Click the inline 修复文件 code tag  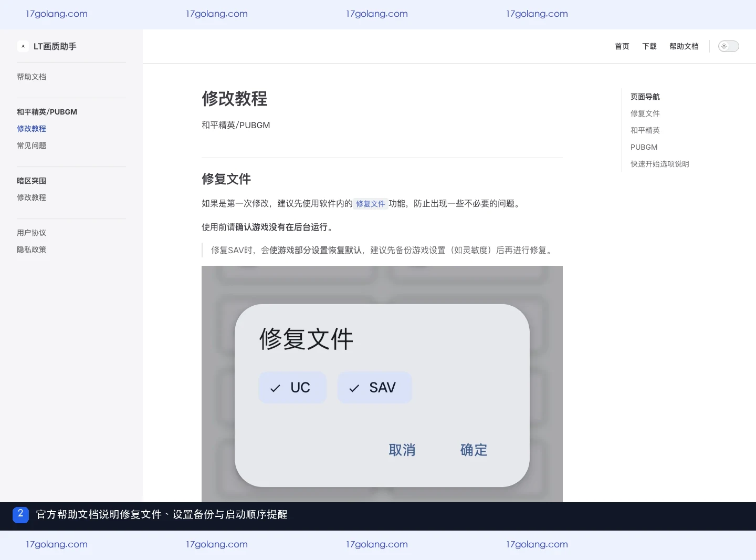[x=371, y=204]
